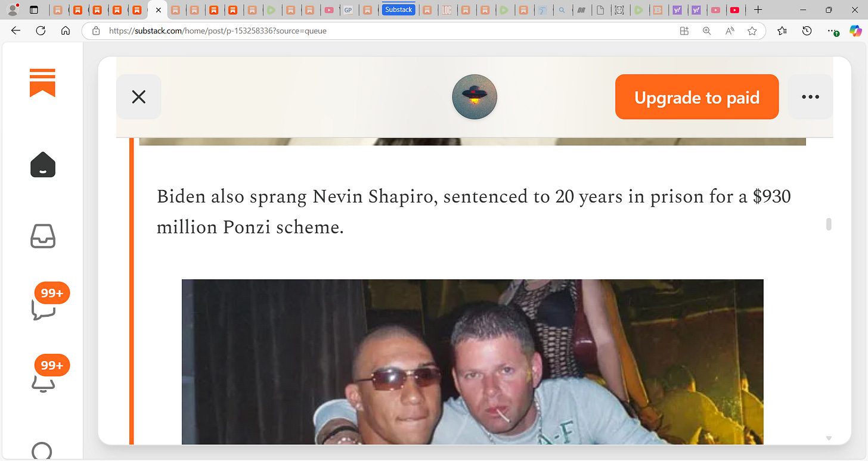
Task: Click the Upgrade to paid button
Action: [697, 97]
